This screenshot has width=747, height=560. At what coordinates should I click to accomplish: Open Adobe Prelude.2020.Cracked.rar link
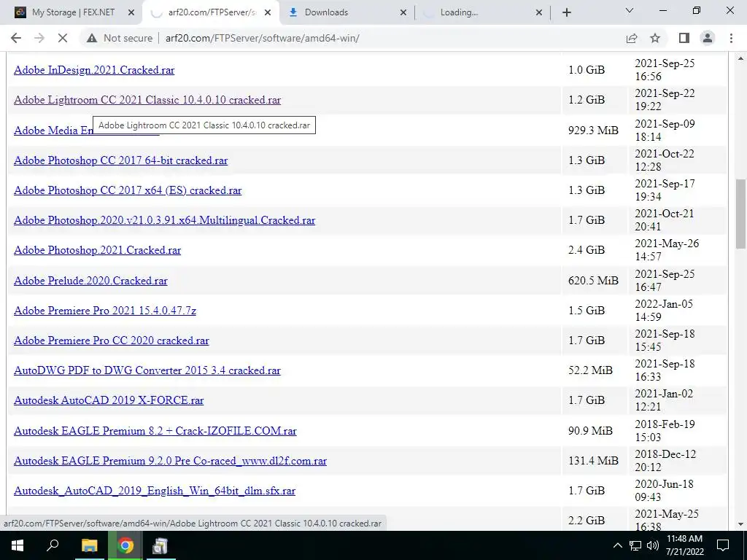[90, 281]
